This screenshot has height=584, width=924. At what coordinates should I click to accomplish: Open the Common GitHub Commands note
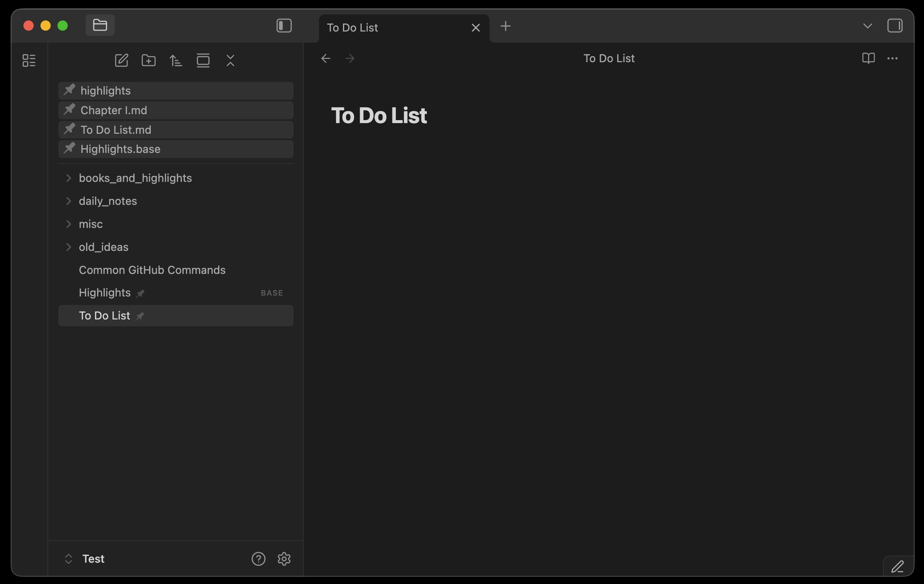tap(152, 270)
